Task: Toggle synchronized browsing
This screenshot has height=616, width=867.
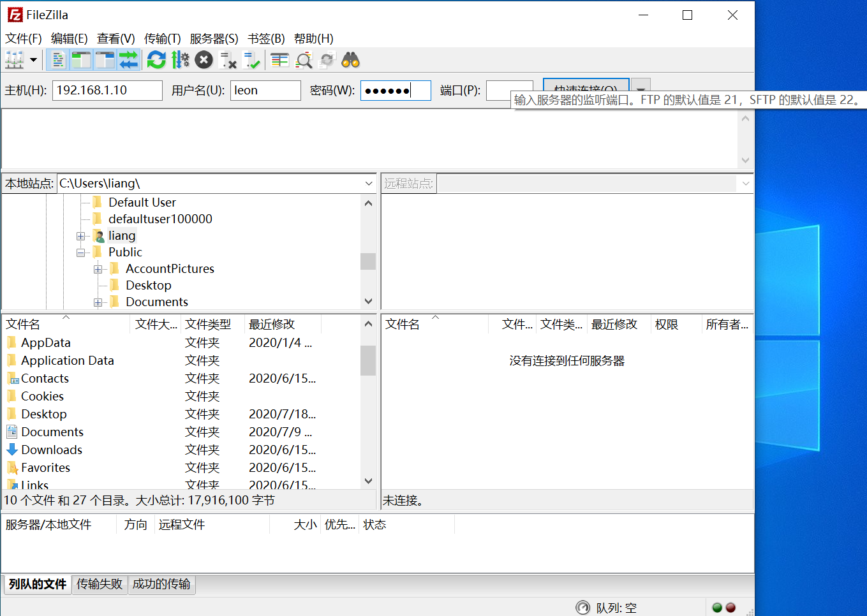Action: (x=327, y=60)
